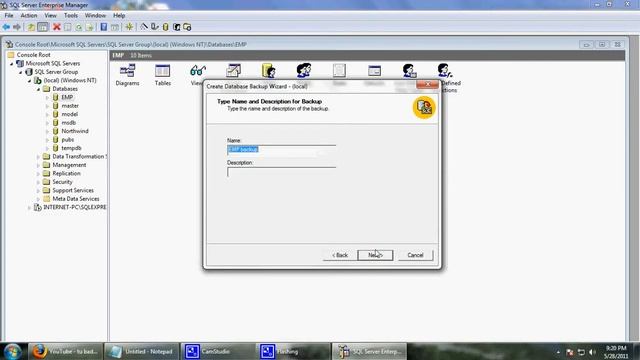Click the red X delete icon
Image resolution: width=640 pixels, height=360 pixels.
57,27
